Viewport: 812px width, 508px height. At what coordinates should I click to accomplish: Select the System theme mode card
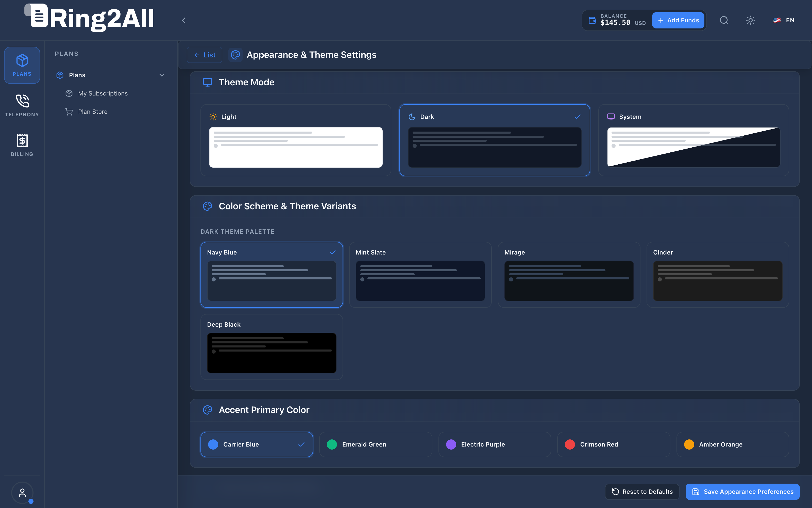pyautogui.click(x=693, y=140)
